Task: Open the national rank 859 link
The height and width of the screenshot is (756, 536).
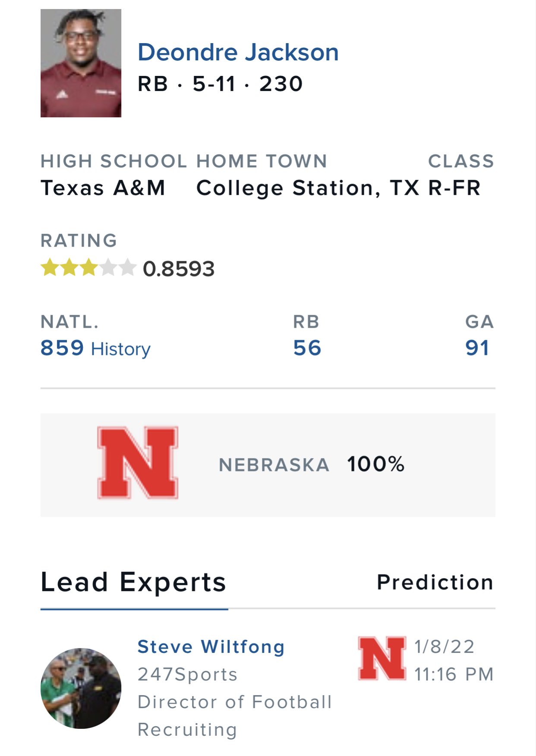Action: tap(62, 348)
